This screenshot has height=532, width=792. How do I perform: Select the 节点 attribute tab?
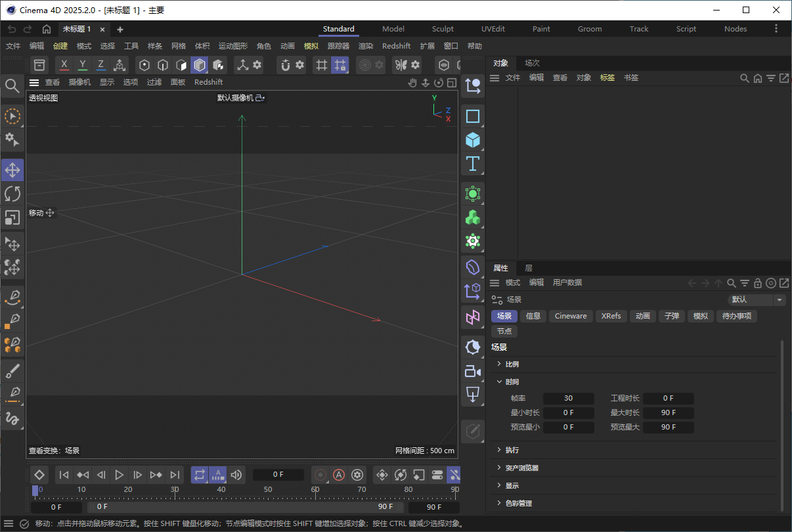tap(504, 331)
